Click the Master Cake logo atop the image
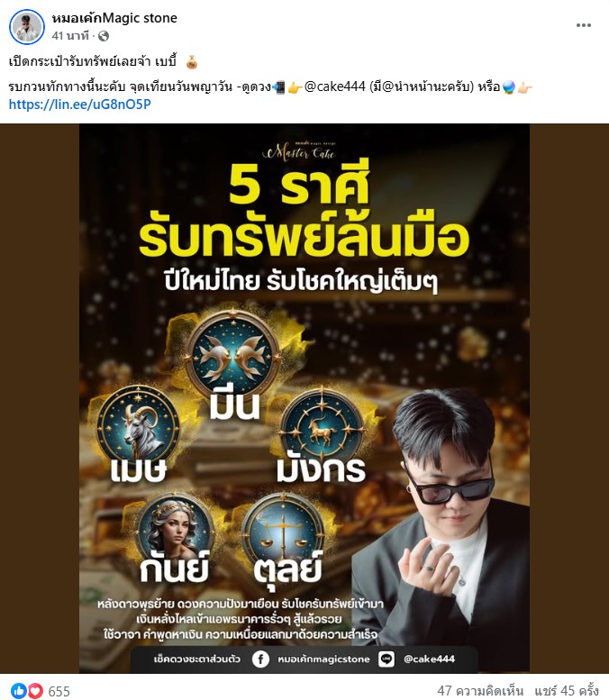This screenshot has height=700, width=609. pyautogui.click(x=300, y=151)
